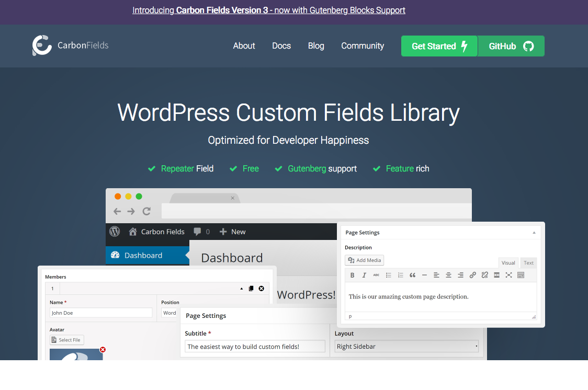Screen dimensions: 588x390
Task: Click the browser mockup back arrow
Action: coord(117,211)
